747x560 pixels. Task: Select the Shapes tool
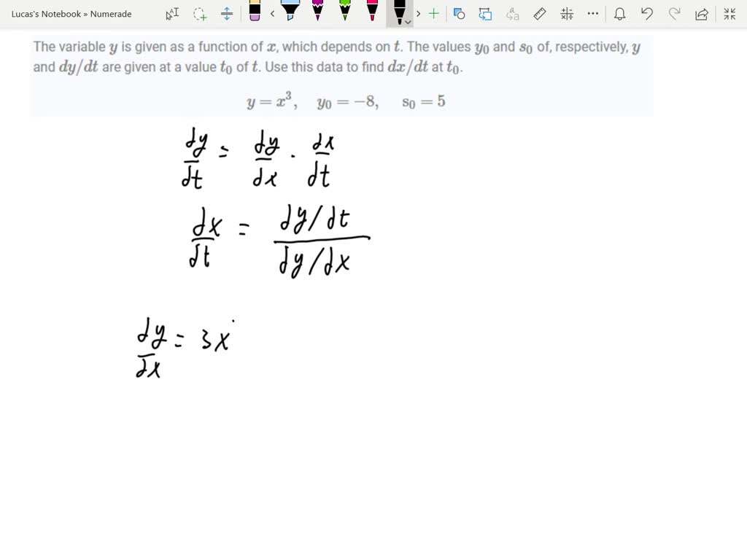(458, 13)
